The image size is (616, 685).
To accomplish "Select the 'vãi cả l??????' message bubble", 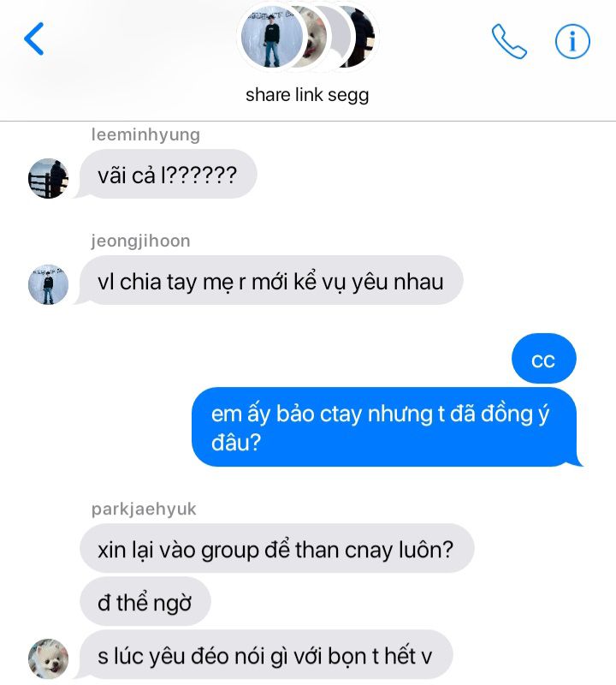I will [168, 175].
